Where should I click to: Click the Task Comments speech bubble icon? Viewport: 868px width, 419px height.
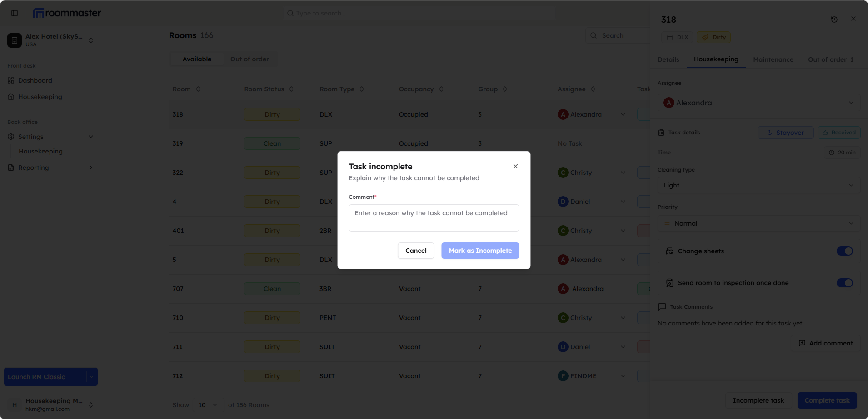pyautogui.click(x=662, y=306)
